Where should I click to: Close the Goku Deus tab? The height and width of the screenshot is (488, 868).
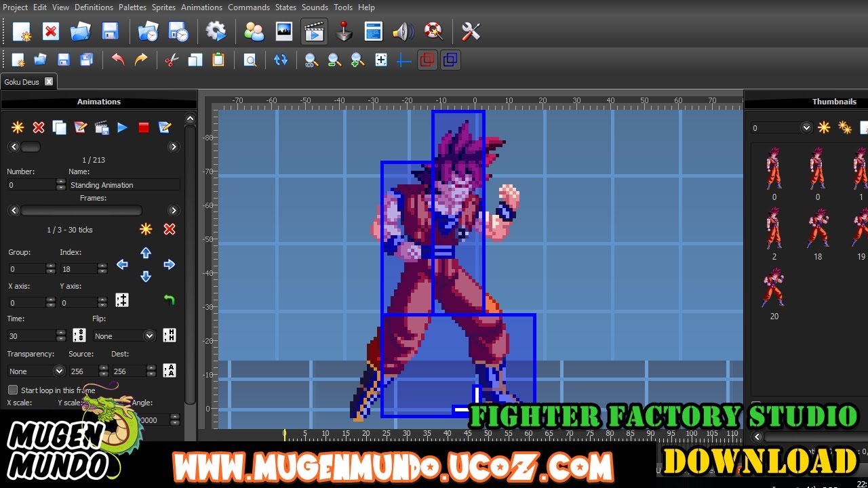click(x=49, y=81)
